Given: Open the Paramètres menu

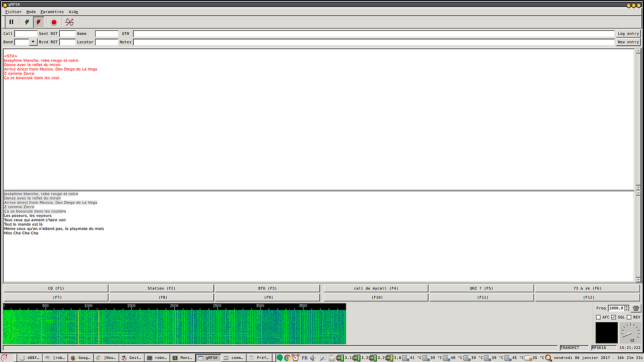Looking at the screenshot, I should tap(52, 12).
